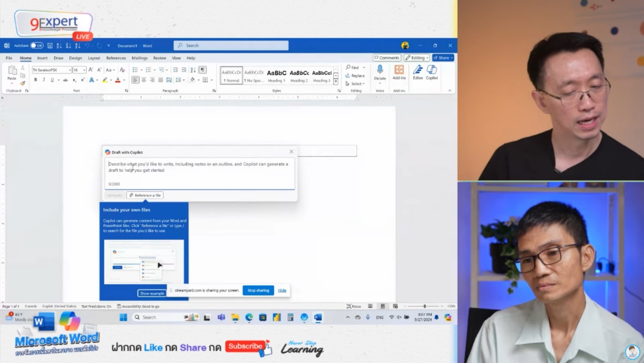644x363 pixels.
Task: Switch to the Insert ribbon tab
Action: (42, 58)
